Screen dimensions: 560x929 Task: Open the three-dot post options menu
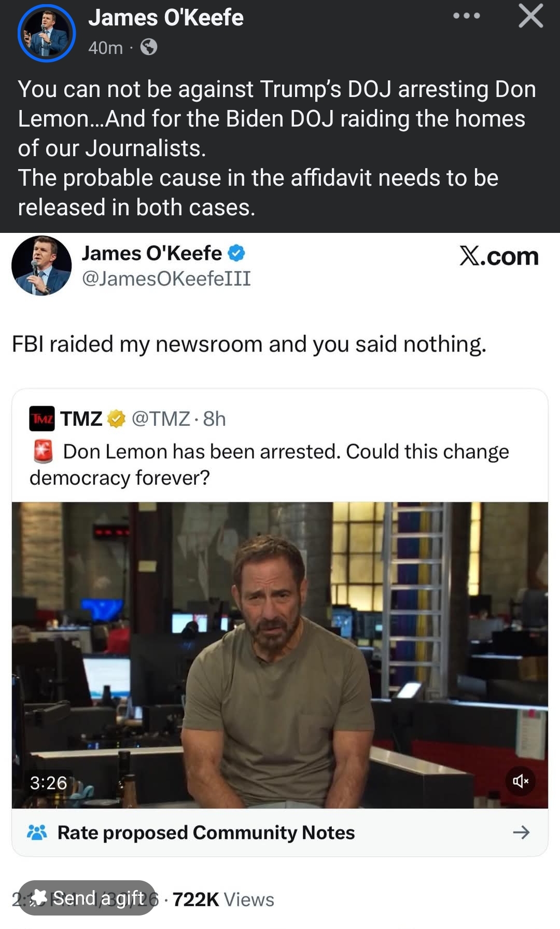pos(467,16)
